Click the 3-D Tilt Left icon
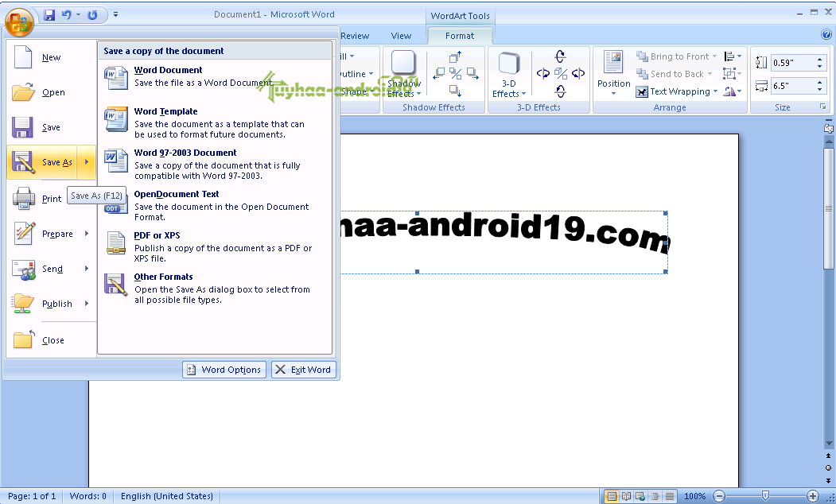836x504 pixels. coord(542,73)
